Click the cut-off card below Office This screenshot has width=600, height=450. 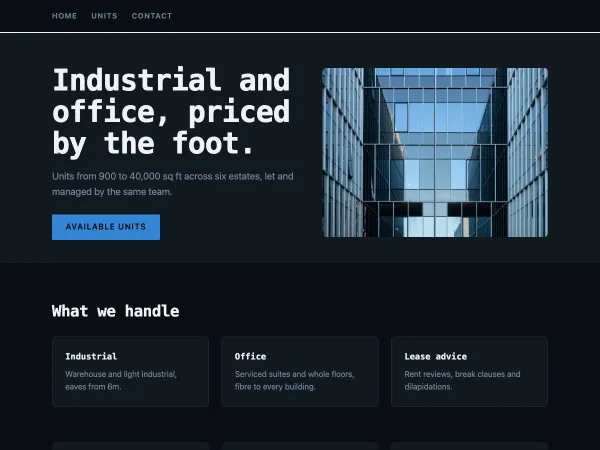(x=300, y=446)
